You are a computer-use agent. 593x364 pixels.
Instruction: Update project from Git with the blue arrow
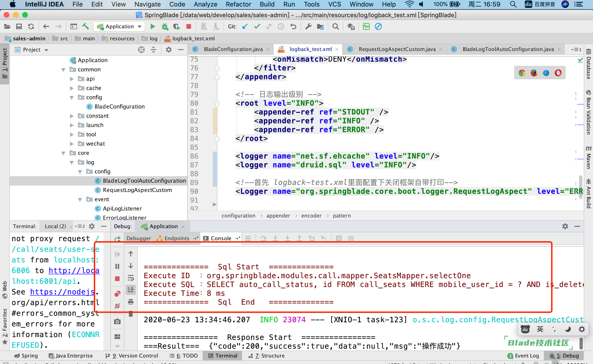pos(245,26)
